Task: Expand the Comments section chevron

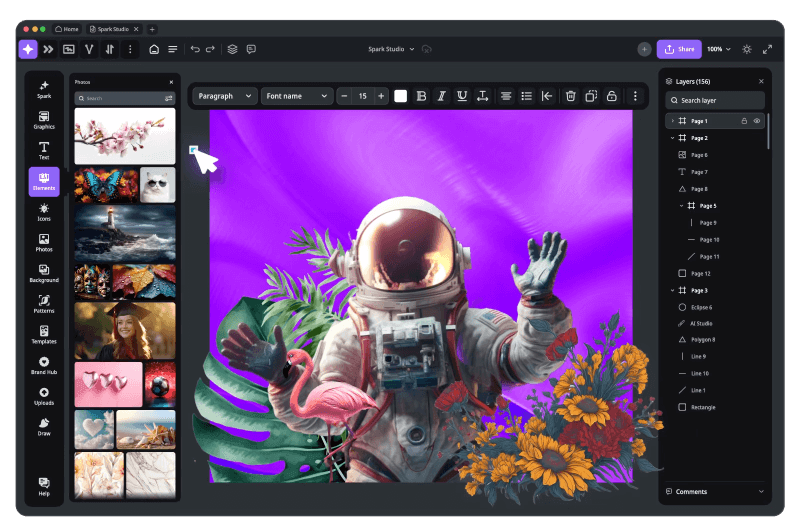Action: [x=761, y=491]
